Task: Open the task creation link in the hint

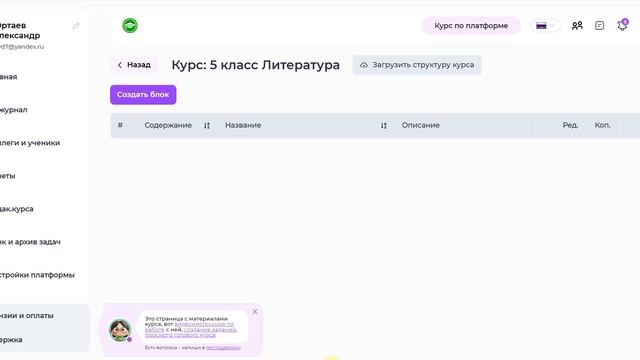Action: pyautogui.click(x=210, y=330)
